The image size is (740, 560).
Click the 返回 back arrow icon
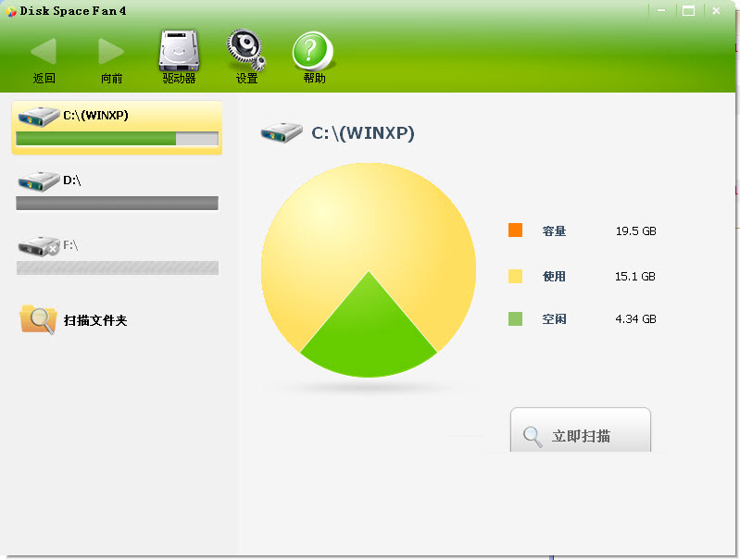click(x=44, y=52)
